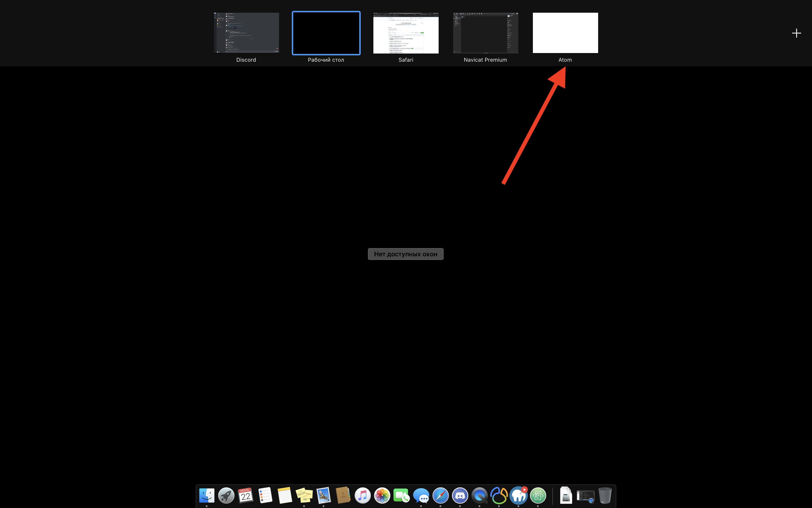Open Photos app in Dock

382,495
